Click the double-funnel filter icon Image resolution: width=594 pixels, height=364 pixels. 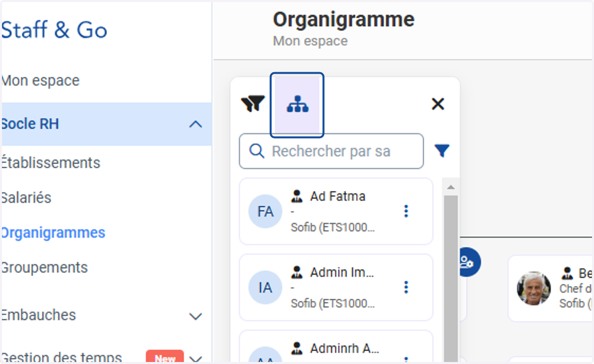coord(253,104)
